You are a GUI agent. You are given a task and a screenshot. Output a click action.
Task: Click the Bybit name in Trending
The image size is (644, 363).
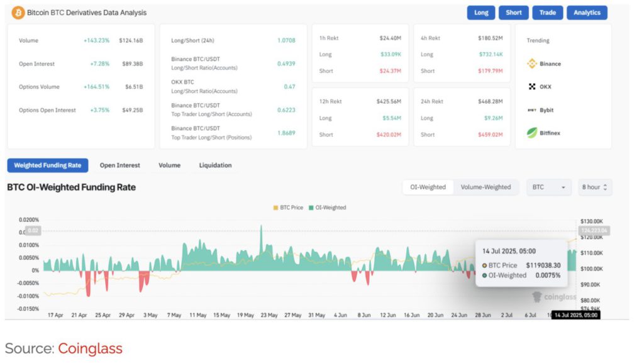pos(547,110)
